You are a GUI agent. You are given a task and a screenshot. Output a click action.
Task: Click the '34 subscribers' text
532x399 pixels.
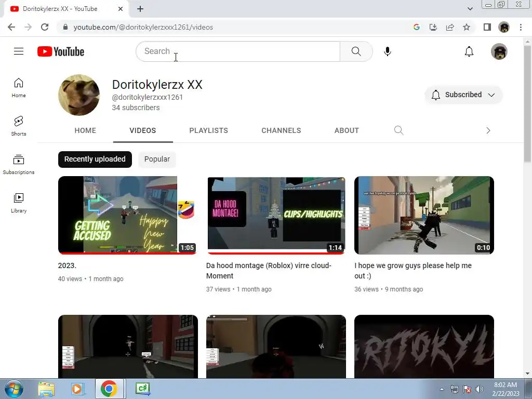coord(136,108)
